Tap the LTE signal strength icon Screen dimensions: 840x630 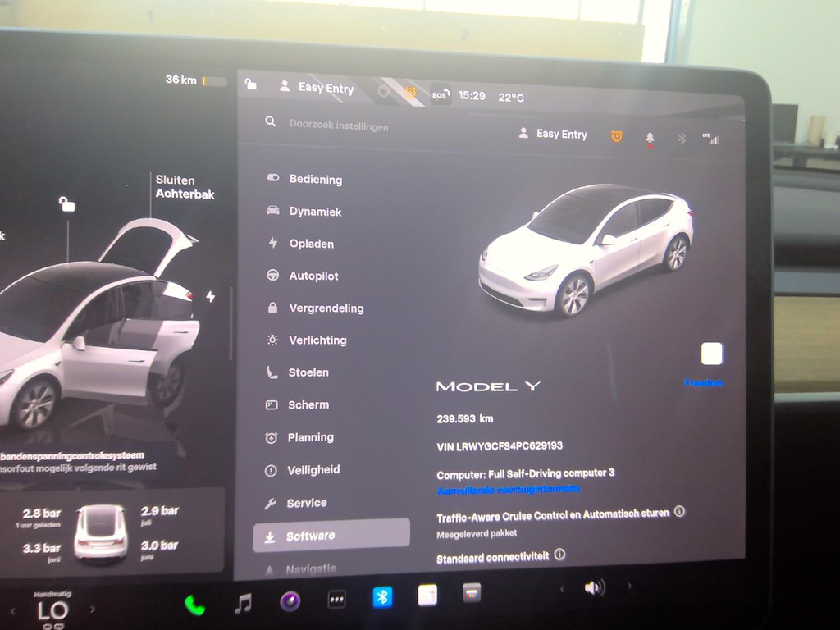coord(710,138)
